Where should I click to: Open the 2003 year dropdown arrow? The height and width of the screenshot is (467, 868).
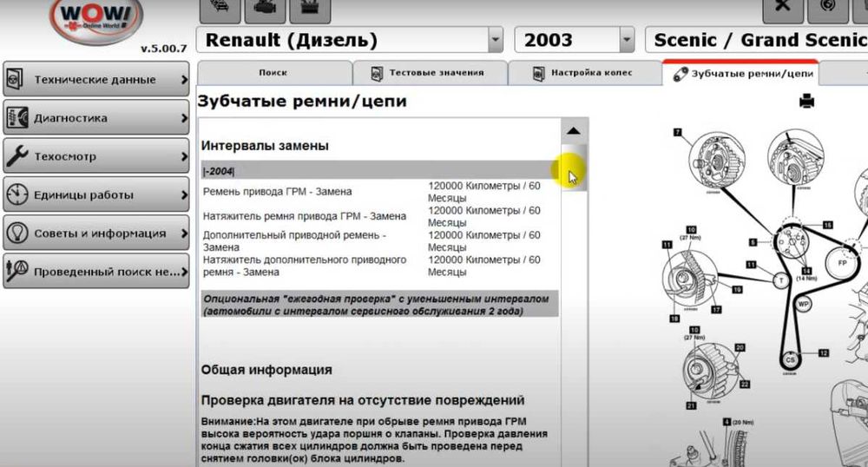(626, 40)
